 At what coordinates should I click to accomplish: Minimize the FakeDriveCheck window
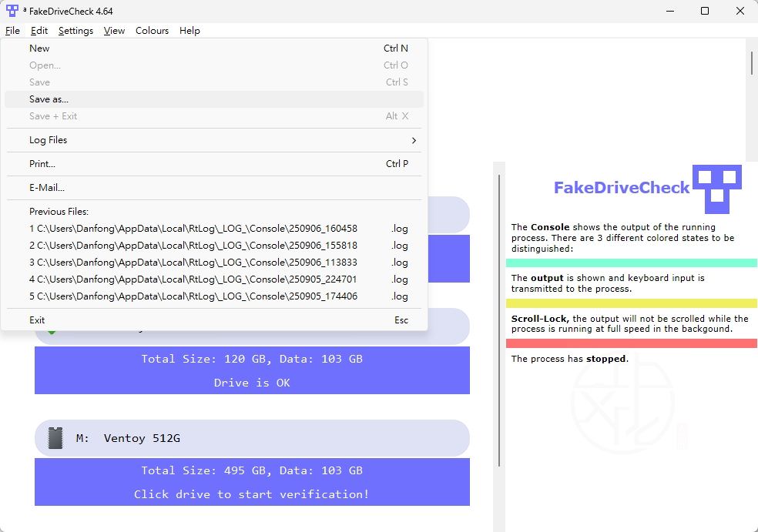670,11
